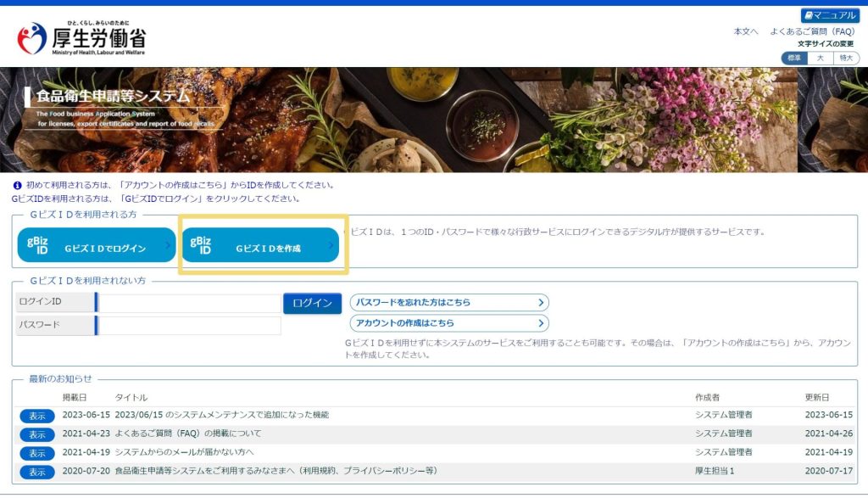Open アカウントの作成はこちら link
The height and width of the screenshot is (498, 868).
pyautogui.click(x=448, y=323)
